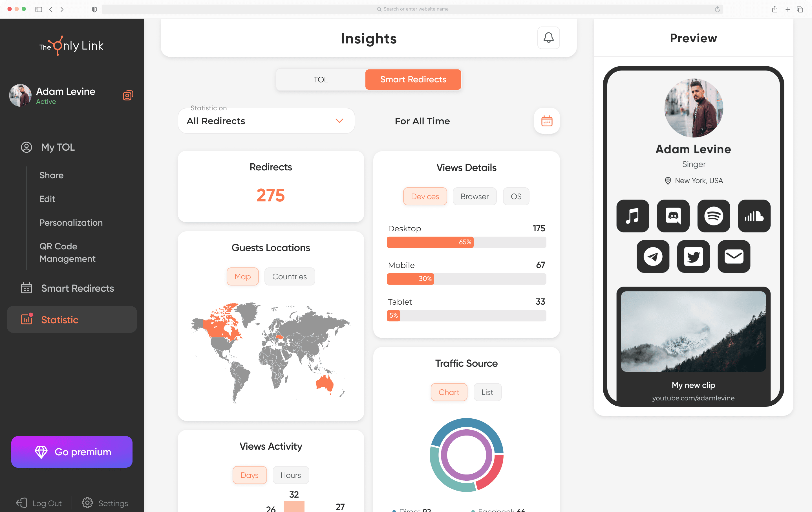Viewport: 812px width, 512px height.
Task: Toggle to Countries view on map
Action: [289, 276]
